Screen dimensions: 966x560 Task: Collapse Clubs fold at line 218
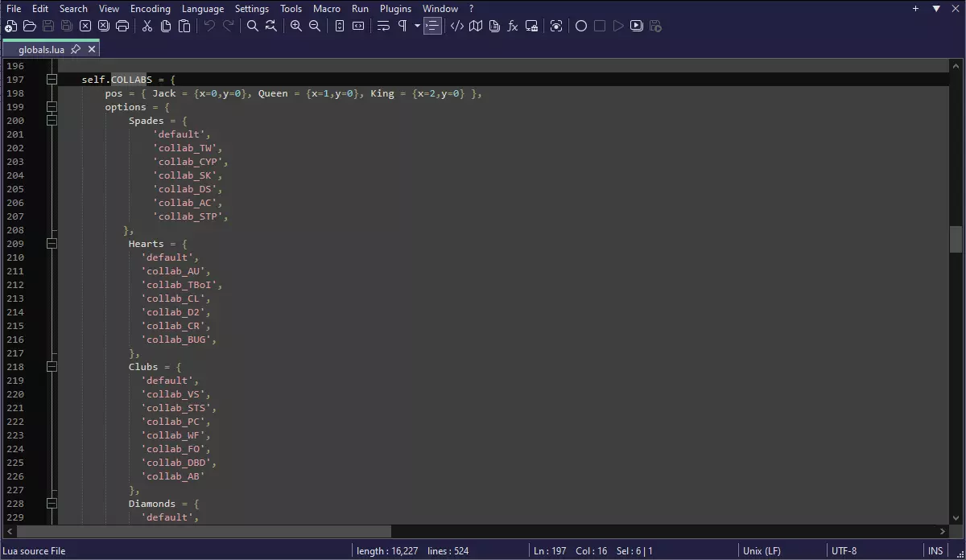[52, 367]
